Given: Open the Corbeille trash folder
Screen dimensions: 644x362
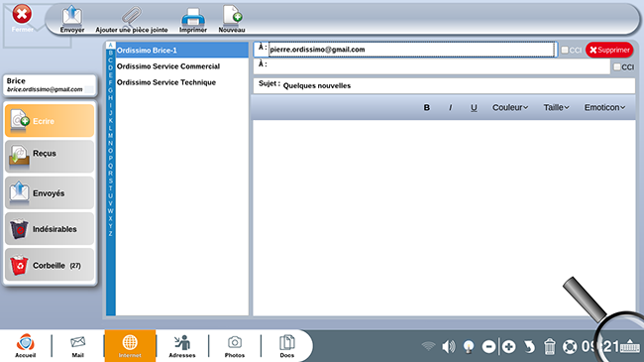Looking at the screenshot, I should pos(50,265).
